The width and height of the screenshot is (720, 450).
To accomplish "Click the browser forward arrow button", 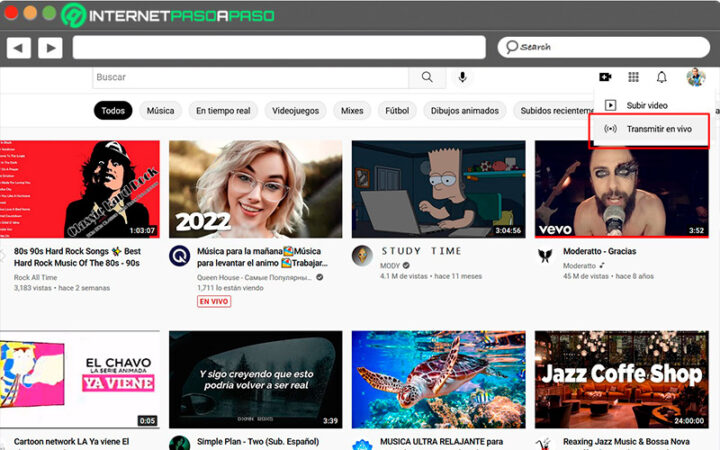I will coord(50,47).
